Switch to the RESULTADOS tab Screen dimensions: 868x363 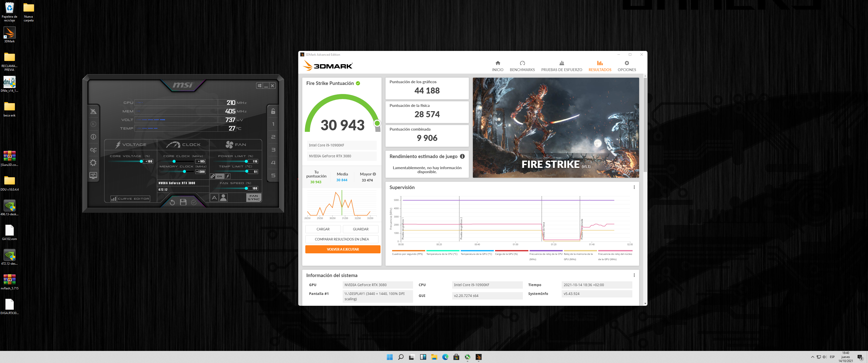(x=600, y=66)
